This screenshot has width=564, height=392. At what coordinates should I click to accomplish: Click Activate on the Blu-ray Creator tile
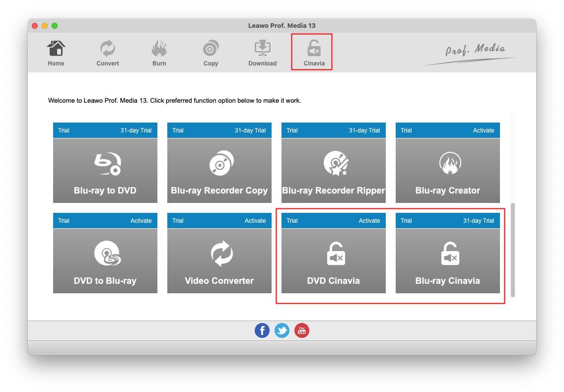click(483, 131)
